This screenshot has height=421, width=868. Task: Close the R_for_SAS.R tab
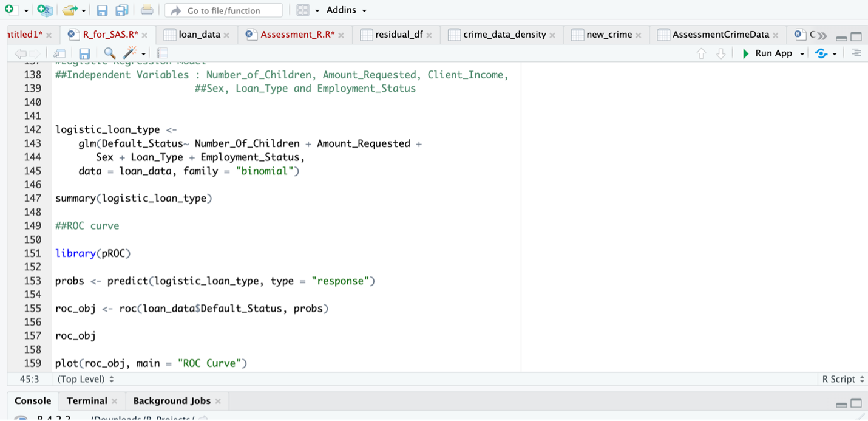(x=144, y=35)
